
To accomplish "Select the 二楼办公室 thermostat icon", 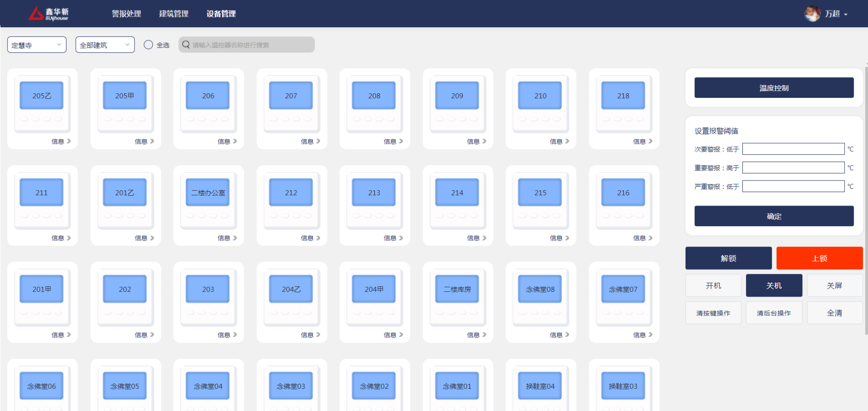I will coord(208,193).
